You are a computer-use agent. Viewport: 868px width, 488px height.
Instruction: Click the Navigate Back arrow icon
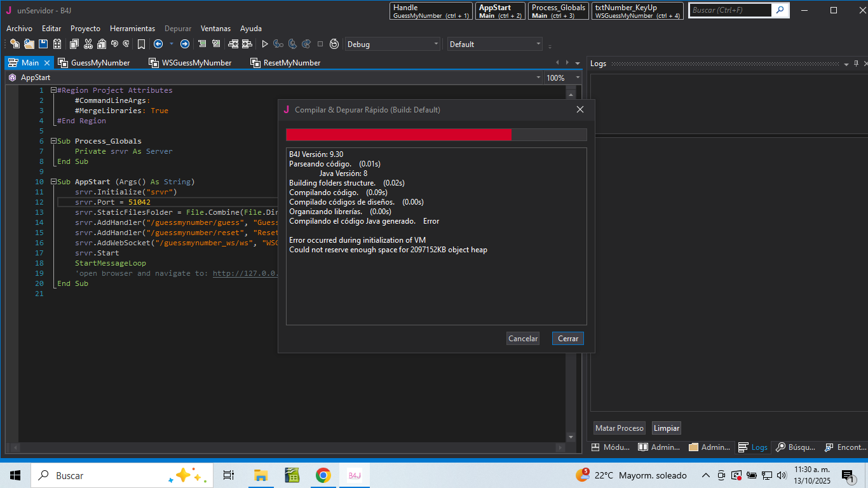pos(158,44)
